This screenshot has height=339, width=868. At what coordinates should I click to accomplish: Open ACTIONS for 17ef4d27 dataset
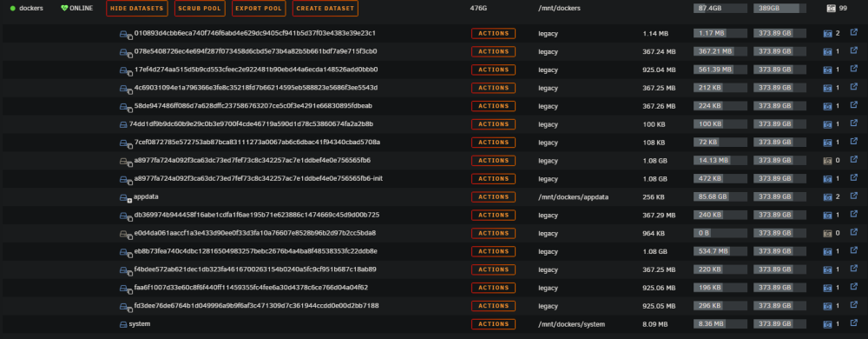coord(493,70)
